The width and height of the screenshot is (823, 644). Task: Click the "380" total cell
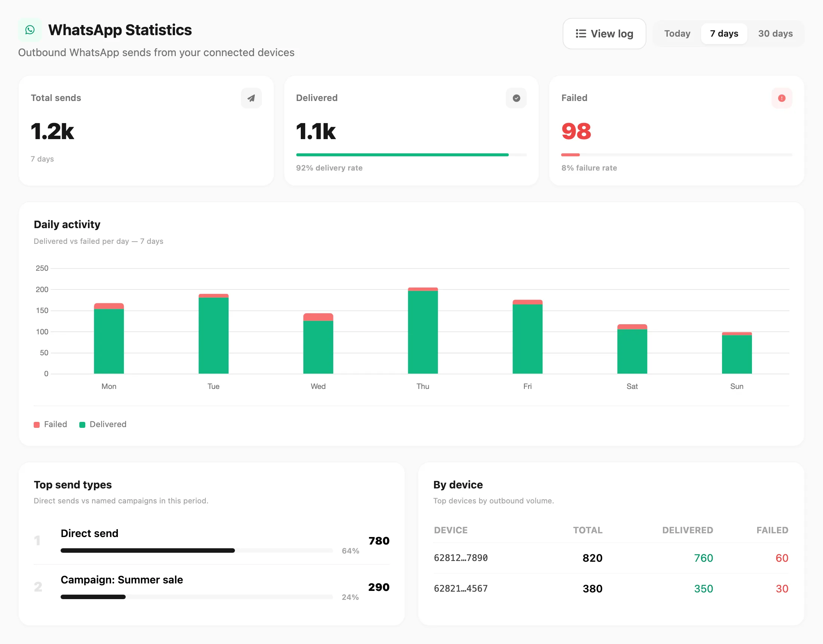[593, 589]
